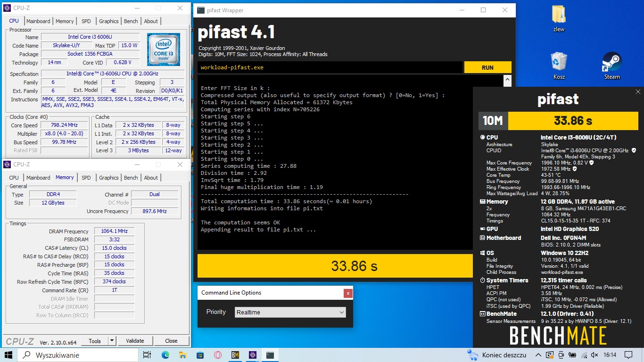Click the Tools button in CPU-Z
The image size is (644, 362).
pyautogui.click(x=95, y=341)
